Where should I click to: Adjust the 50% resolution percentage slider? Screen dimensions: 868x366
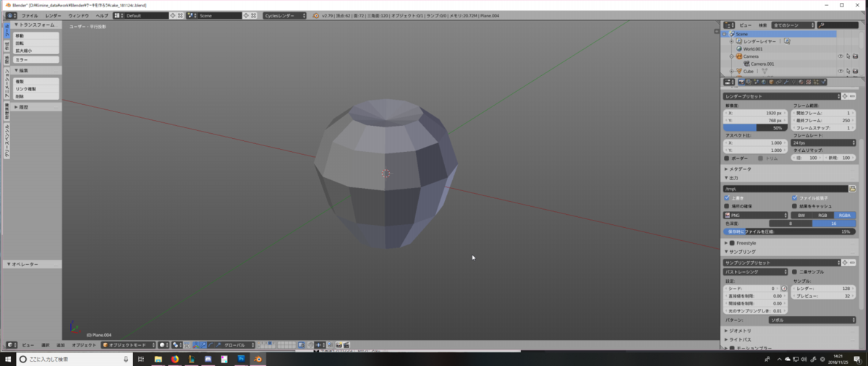tap(755, 127)
